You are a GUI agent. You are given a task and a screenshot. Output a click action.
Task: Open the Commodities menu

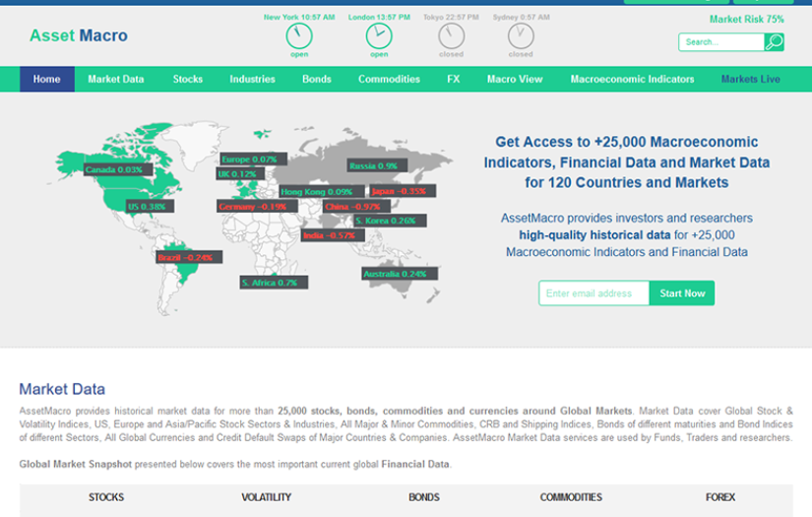(x=389, y=79)
